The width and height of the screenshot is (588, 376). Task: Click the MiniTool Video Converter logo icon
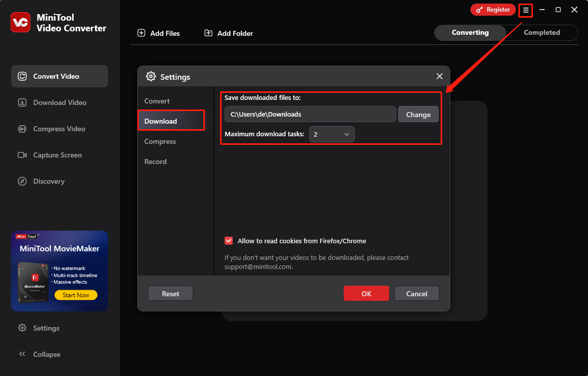(20, 23)
